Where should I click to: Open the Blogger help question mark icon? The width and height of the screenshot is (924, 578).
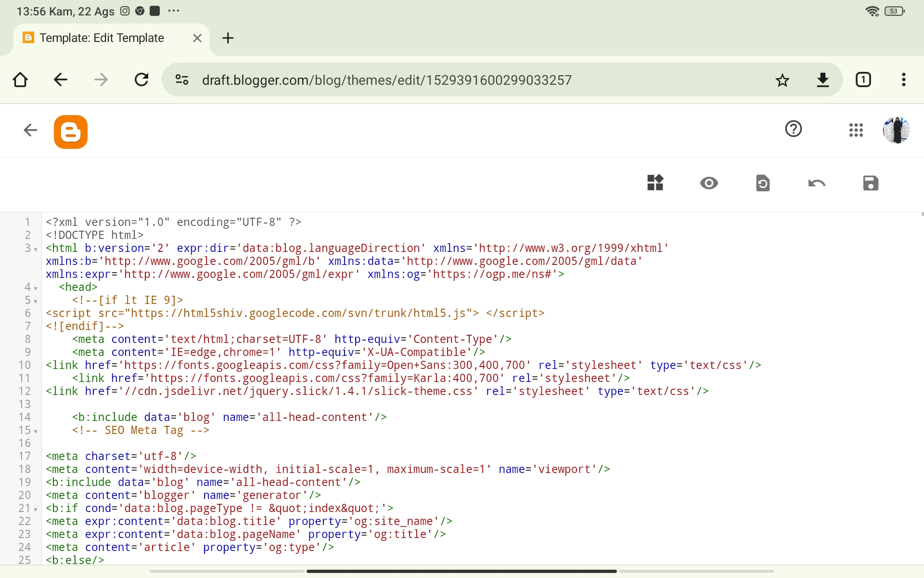coord(794,129)
